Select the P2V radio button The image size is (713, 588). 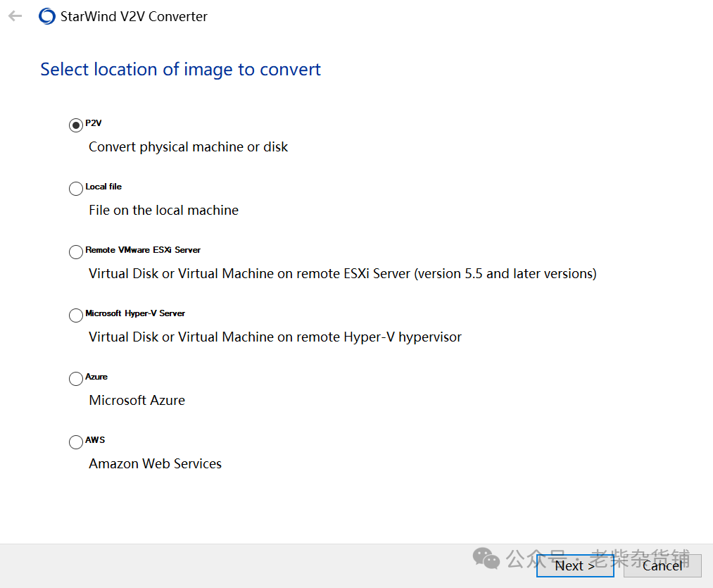coord(76,125)
